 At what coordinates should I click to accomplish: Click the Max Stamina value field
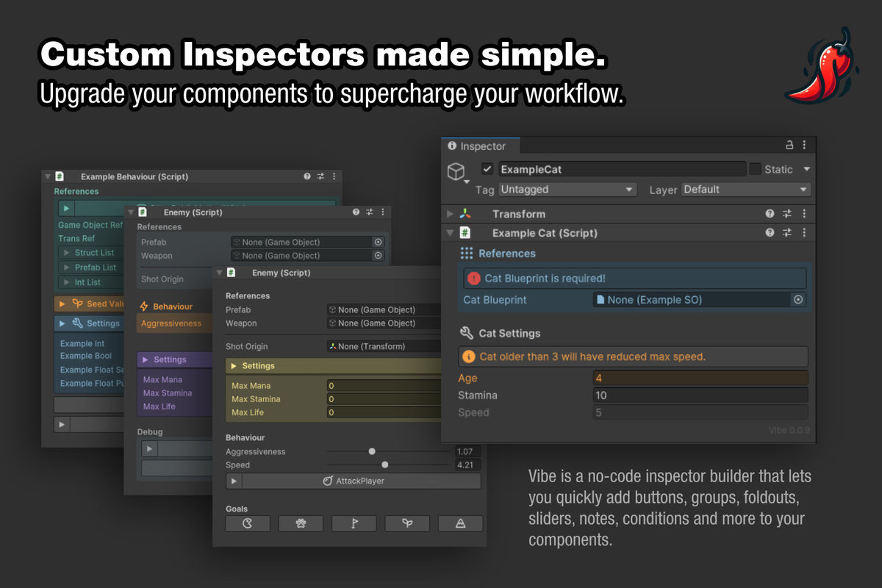[x=384, y=399]
